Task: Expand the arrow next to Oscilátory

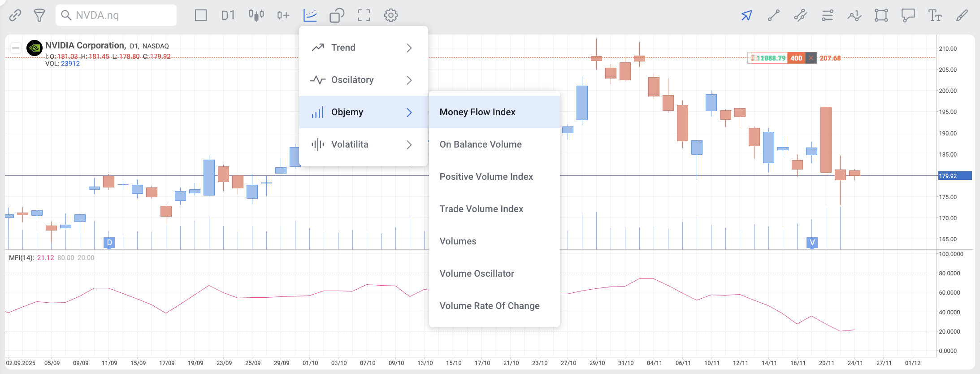Action: [409, 80]
